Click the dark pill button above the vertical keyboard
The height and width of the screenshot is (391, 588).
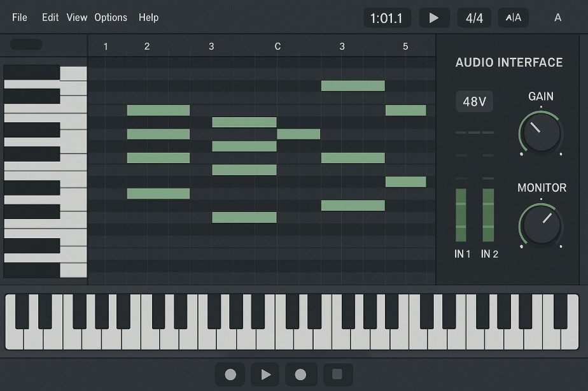(26, 45)
